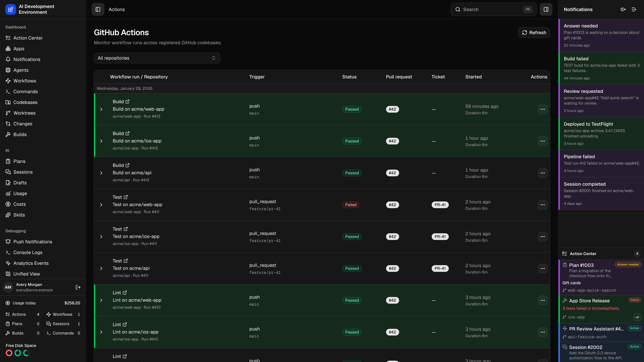Expand the Test on acme/web-app row

[x=101, y=205]
